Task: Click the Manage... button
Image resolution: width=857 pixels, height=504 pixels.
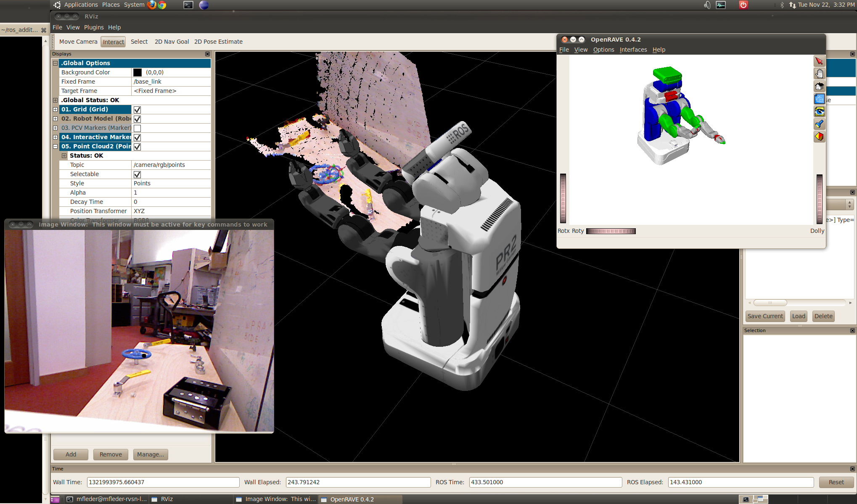Action: (x=151, y=454)
